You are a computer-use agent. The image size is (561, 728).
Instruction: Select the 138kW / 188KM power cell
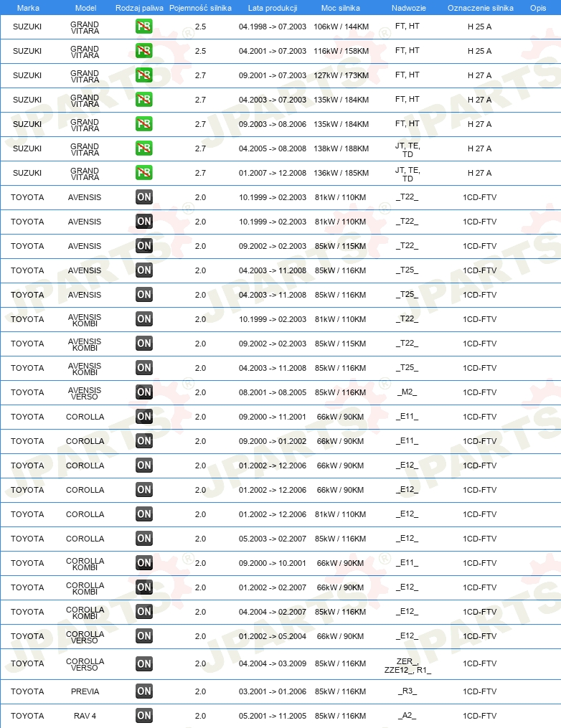(341, 148)
